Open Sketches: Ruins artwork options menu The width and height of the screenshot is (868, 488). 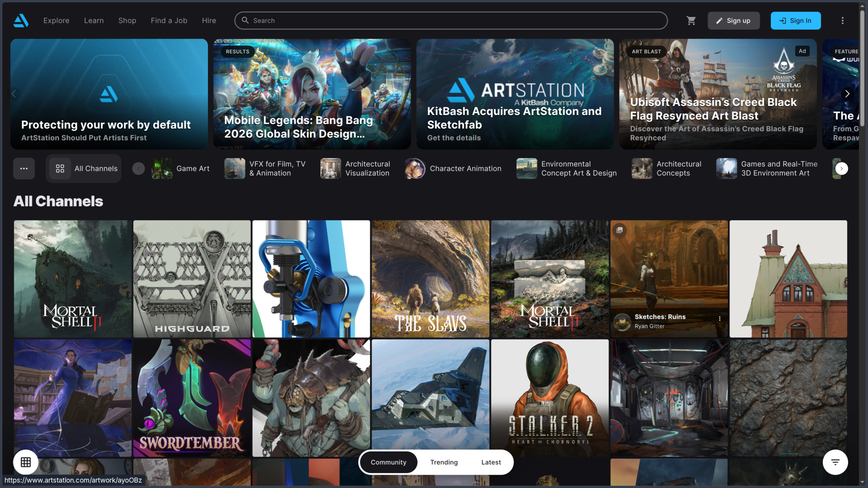(x=720, y=319)
